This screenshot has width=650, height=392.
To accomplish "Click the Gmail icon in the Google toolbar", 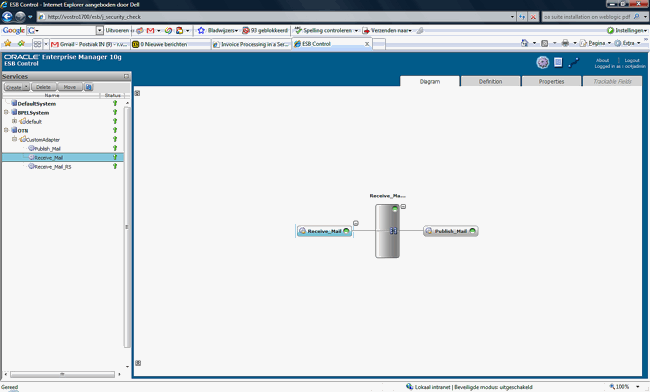I will tap(150, 30).
